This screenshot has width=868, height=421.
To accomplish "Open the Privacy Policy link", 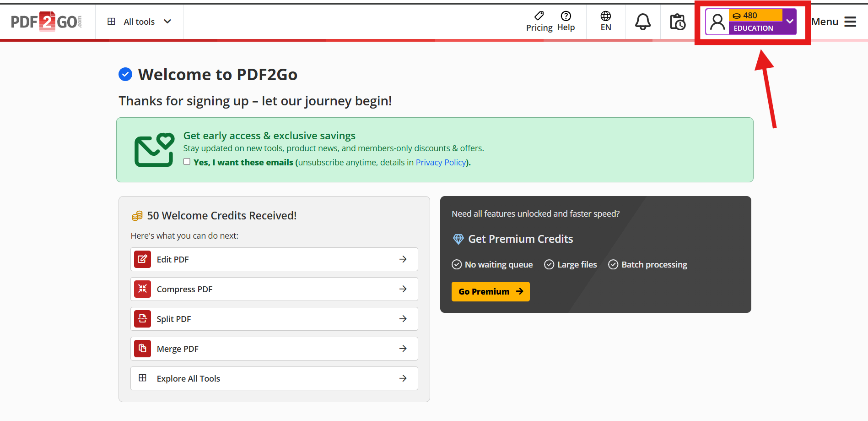I will tap(440, 163).
